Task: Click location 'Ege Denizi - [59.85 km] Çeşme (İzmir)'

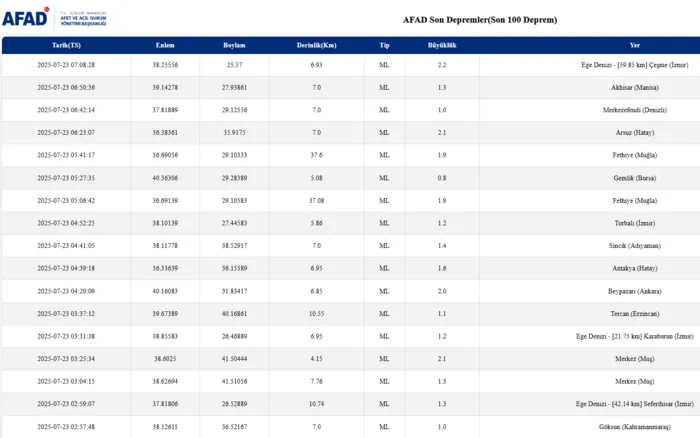Action: point(635,65)
